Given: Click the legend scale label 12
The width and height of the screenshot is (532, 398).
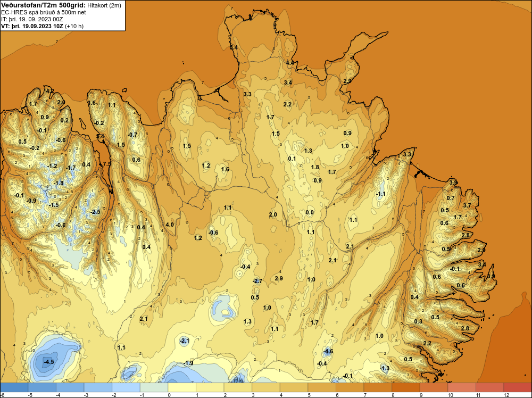Looking at the screenshot, I should tap(506, 395).
